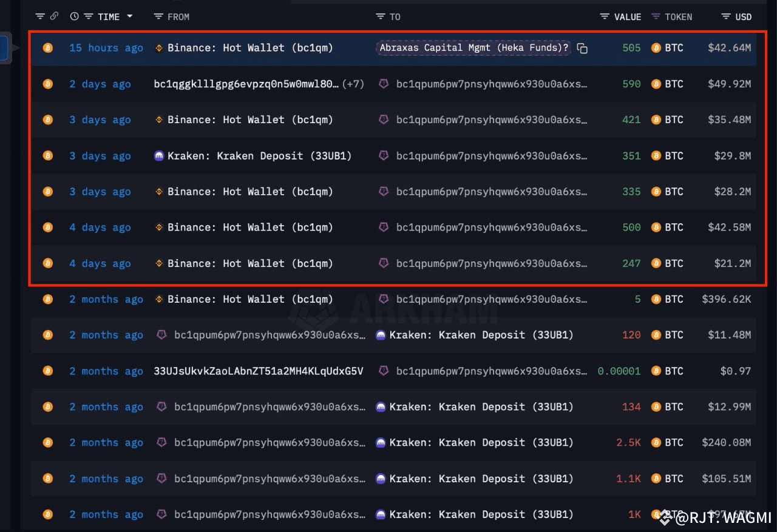Viewport: 777px width, 532px height.
Task: Click the 505 BTC value on the first row
Action: tap(631, 48)
